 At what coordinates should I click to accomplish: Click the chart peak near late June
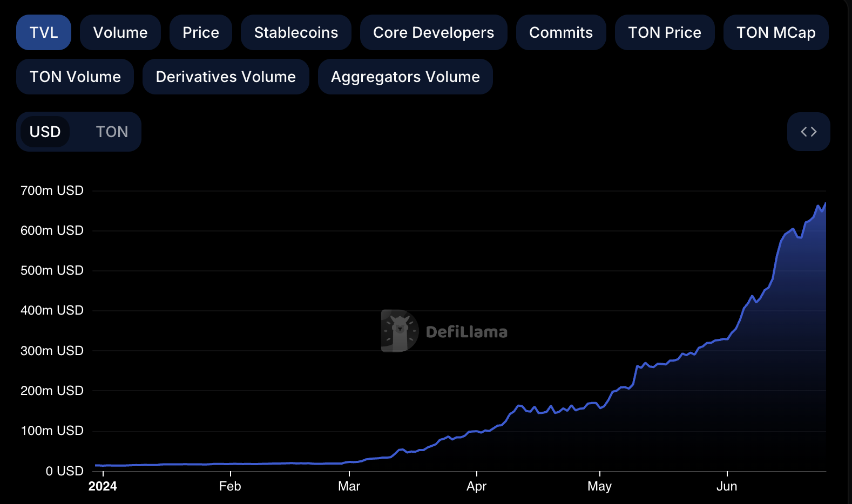click(824, 204)
